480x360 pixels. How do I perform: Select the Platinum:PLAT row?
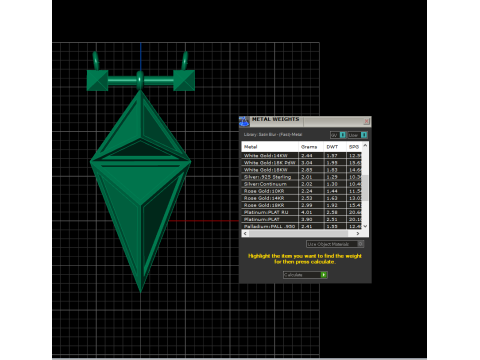pyautogui.click(x=302, y=219)
